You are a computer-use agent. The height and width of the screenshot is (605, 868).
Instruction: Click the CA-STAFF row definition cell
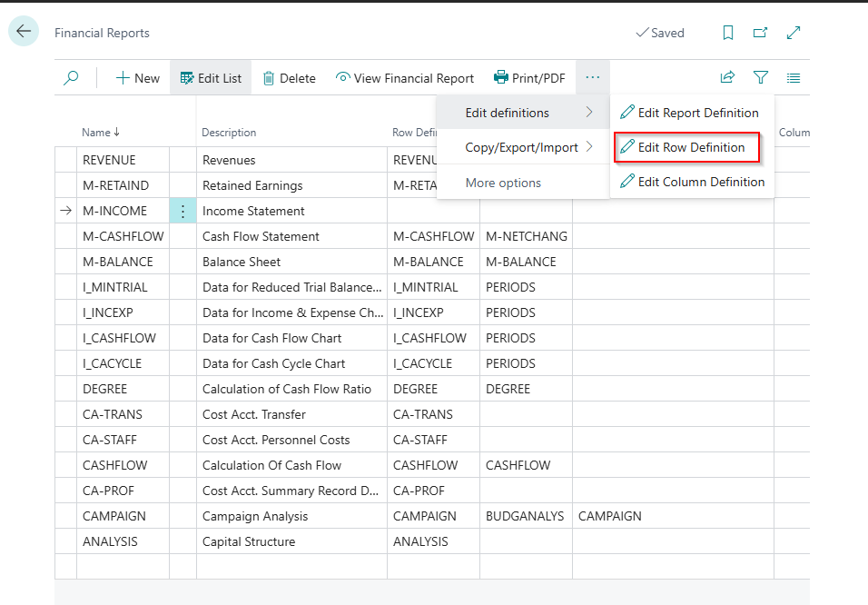point(433,441)
